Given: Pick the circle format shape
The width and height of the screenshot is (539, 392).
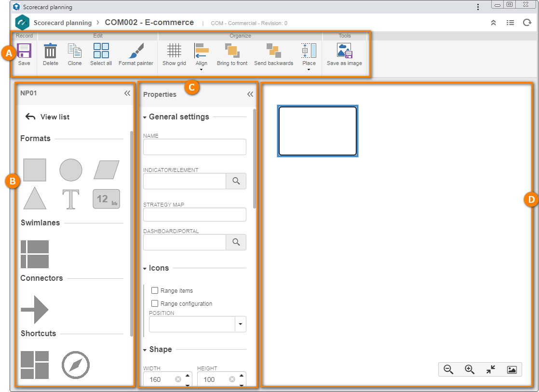Looking at the screenshot, I should (x=71, y=170).
